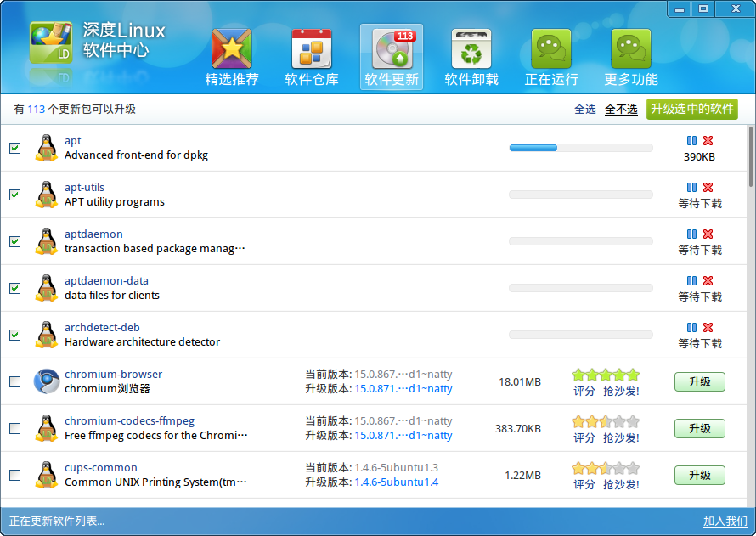Open the 软件卸载 uninstall tab
This screenshot has height=536, width=756.
(471, 57)
